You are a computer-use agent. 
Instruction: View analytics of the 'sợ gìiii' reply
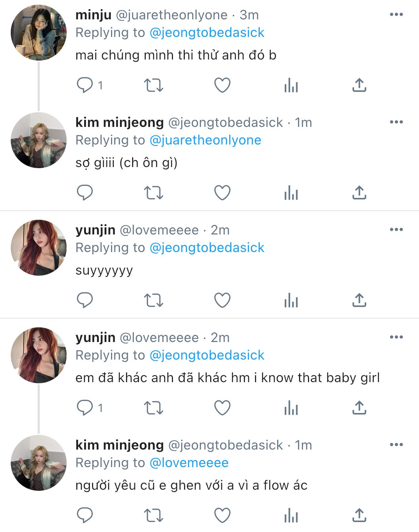coord(291,193)
